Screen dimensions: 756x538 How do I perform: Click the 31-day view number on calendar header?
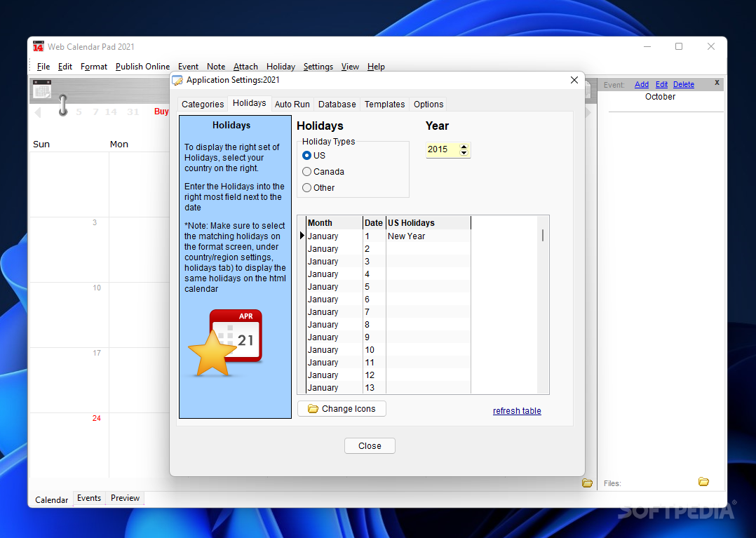coord(133,112)
